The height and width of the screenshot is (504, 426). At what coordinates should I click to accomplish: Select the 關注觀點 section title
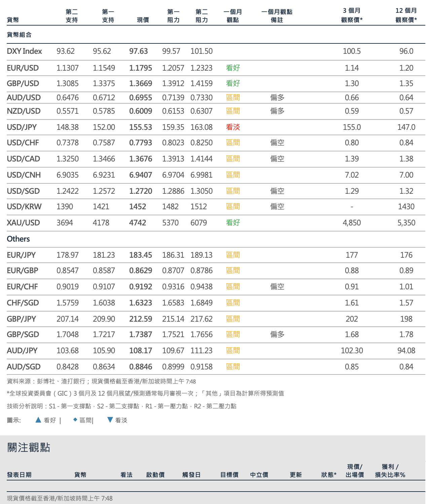pos(29,447)
